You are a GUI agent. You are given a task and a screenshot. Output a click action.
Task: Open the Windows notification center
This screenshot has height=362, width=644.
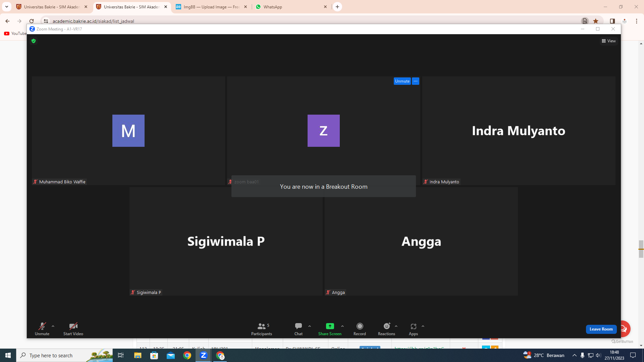[633, 355]
